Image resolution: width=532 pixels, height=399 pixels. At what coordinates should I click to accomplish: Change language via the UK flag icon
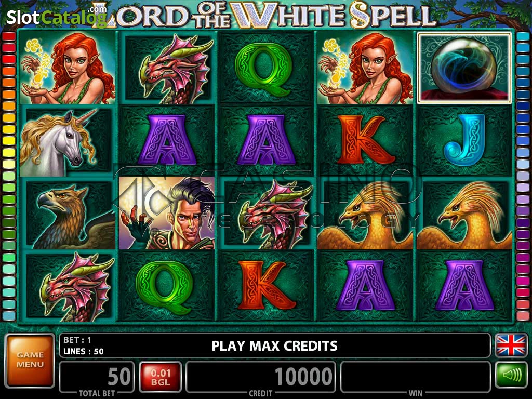point(511,345)
